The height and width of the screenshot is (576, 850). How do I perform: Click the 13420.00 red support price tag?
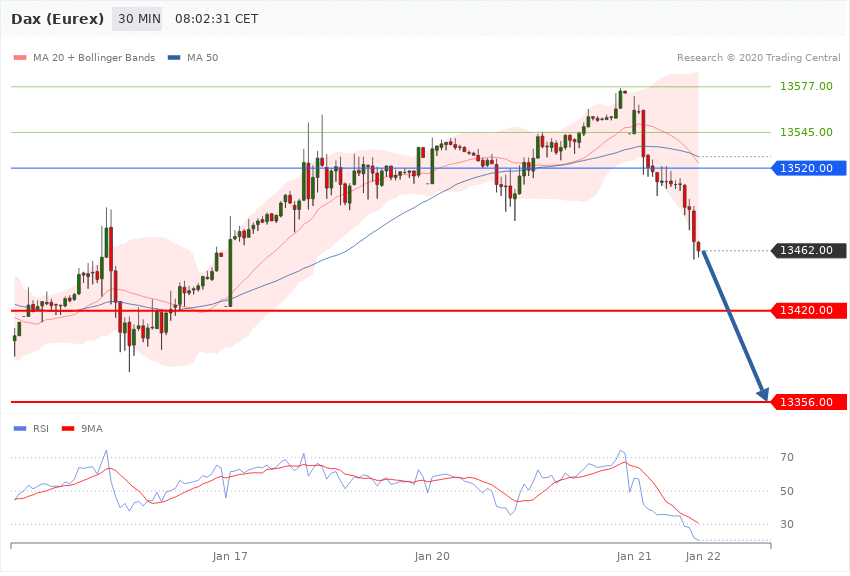pos(808,310)
